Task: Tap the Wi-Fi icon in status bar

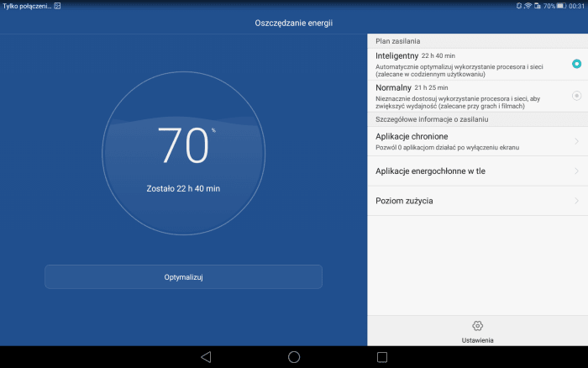Action: 528,6
